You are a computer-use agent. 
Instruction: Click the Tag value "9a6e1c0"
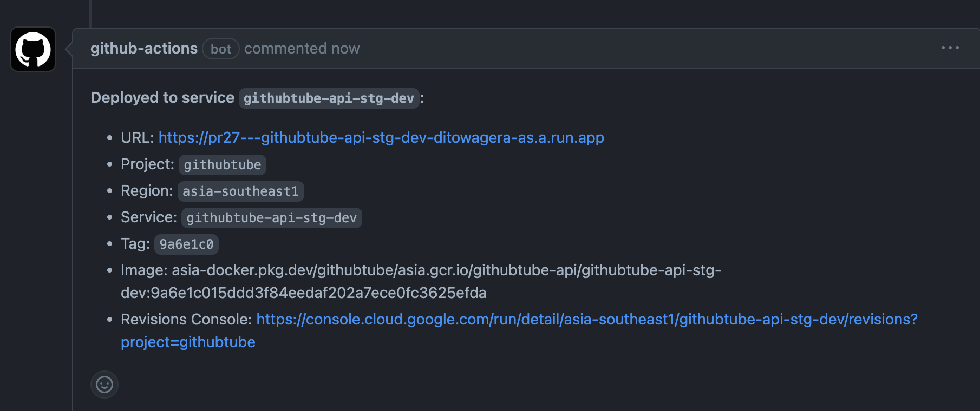tap(186, 244)
